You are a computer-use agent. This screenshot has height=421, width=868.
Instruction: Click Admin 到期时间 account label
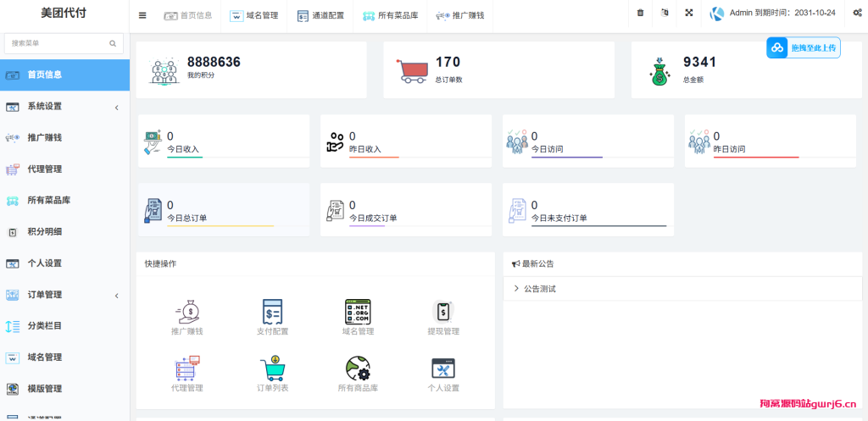782,14
